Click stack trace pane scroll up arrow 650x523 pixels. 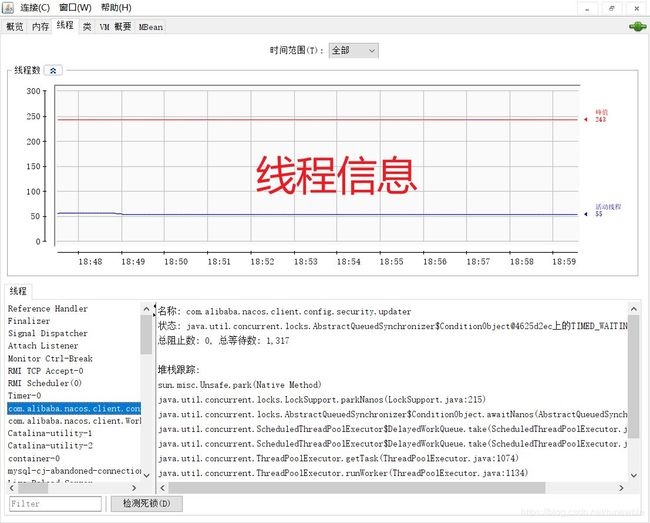click(x=633, y=309)
